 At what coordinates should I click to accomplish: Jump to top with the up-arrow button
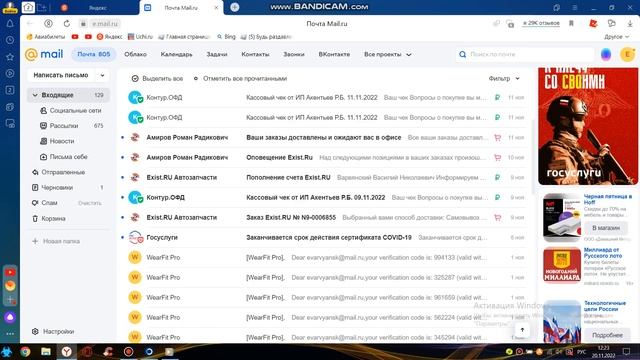522,330
